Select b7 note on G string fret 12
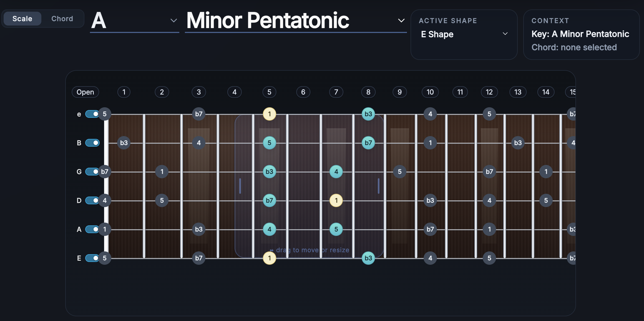The height and width of the screenshot is (321, 644). [x=489, y=172]
